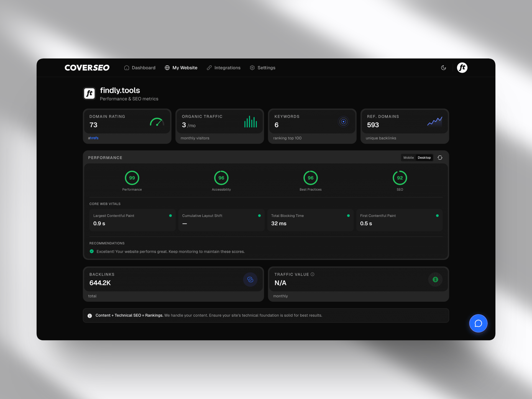Click the Backlinks link icon

tap(250, 280)
